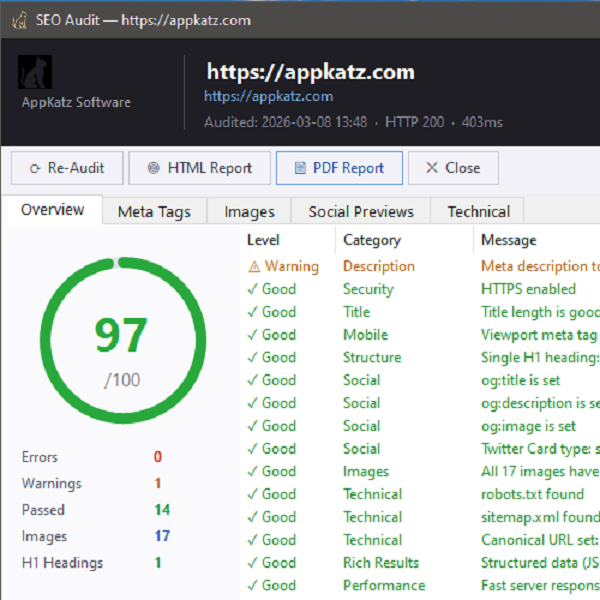Click the Warning triangle icon in Description row
The height and width of the screenshot is (600, 600).
coord(254,266)
